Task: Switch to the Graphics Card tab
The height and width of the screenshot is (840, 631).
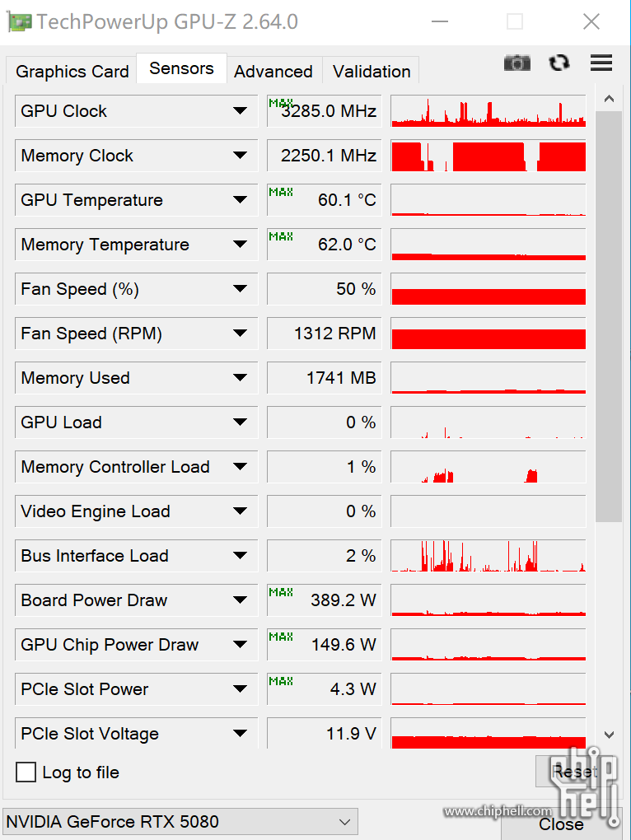Action: tap(72, 72)
